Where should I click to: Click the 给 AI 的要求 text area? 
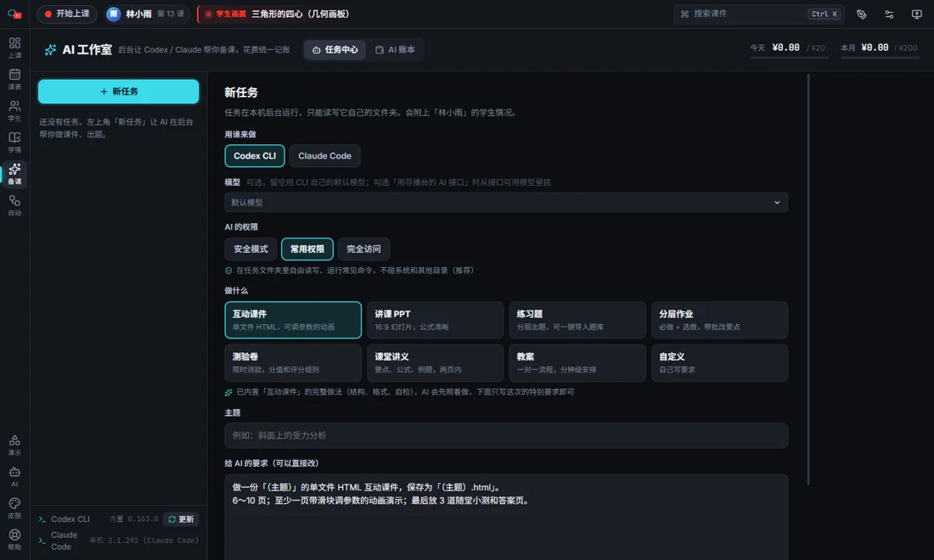pyautogui.click(x=506, y=517)
